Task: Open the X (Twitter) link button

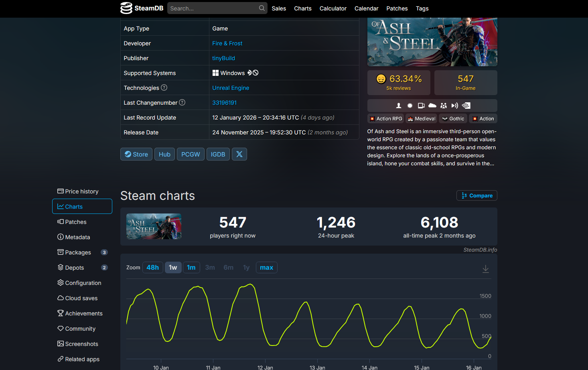Action: pyautogui.click(x=239, y=154)
